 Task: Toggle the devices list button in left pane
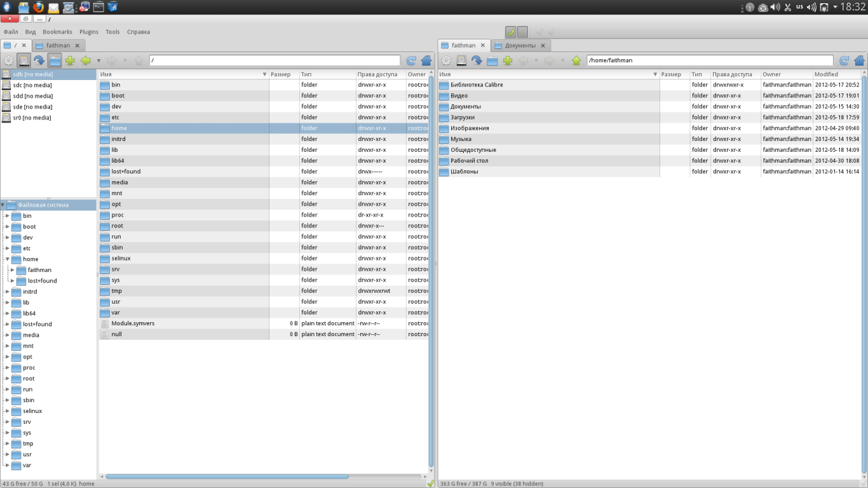click(x=24, y=60)
